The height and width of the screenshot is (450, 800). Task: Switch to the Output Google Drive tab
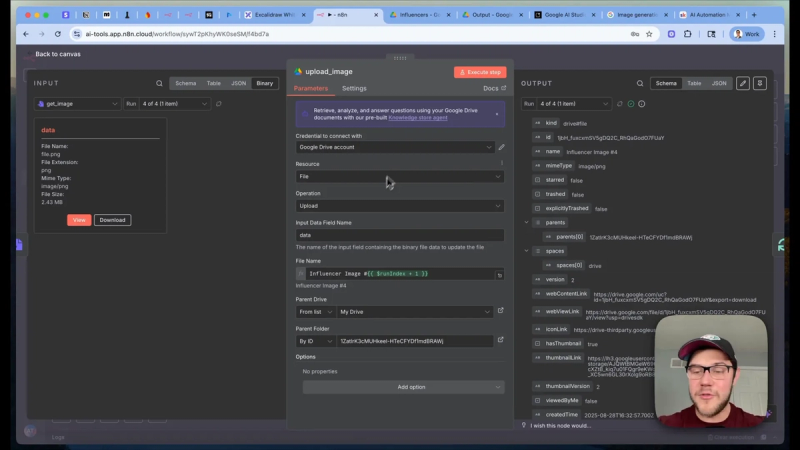[x=492, y=15]
